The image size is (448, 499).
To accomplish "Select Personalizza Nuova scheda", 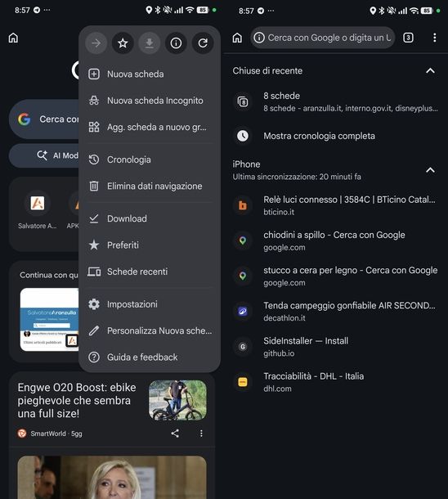I will pyautogui.click(x=150, y=330).
